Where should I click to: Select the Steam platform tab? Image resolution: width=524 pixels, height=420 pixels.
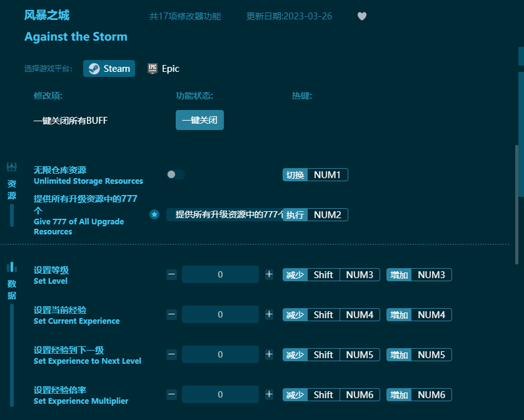(109, 69)
